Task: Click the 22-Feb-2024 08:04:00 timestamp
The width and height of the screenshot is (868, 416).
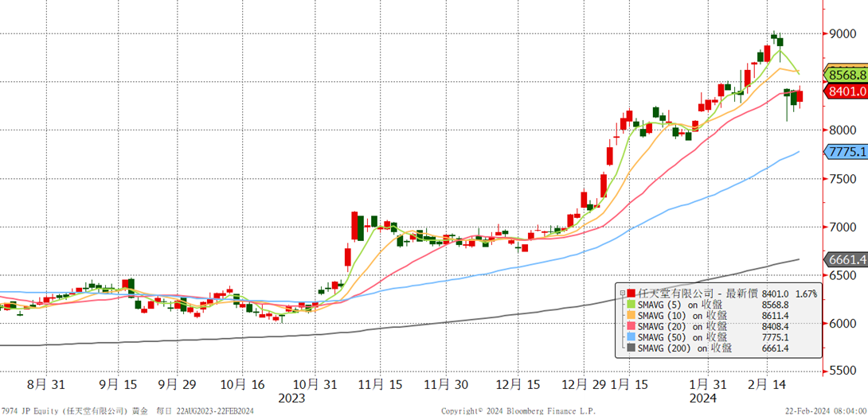Action: pos(827,411)
